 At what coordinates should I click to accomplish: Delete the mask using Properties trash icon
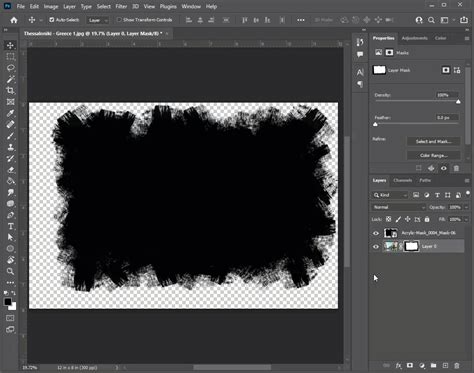click(456, 168)
